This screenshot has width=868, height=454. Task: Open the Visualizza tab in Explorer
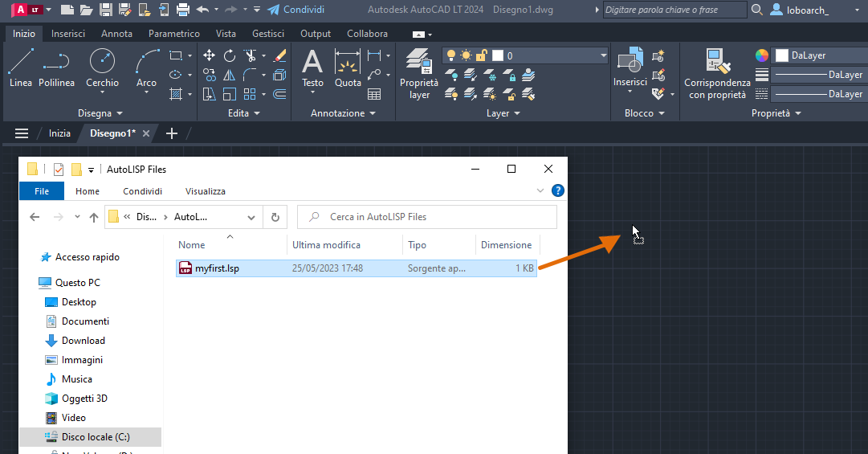(206, 191)
